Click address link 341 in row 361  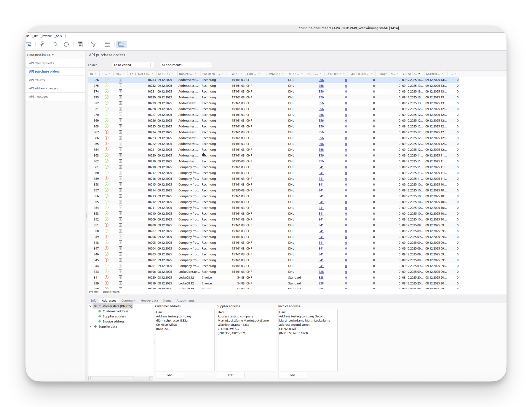point(321,167)
